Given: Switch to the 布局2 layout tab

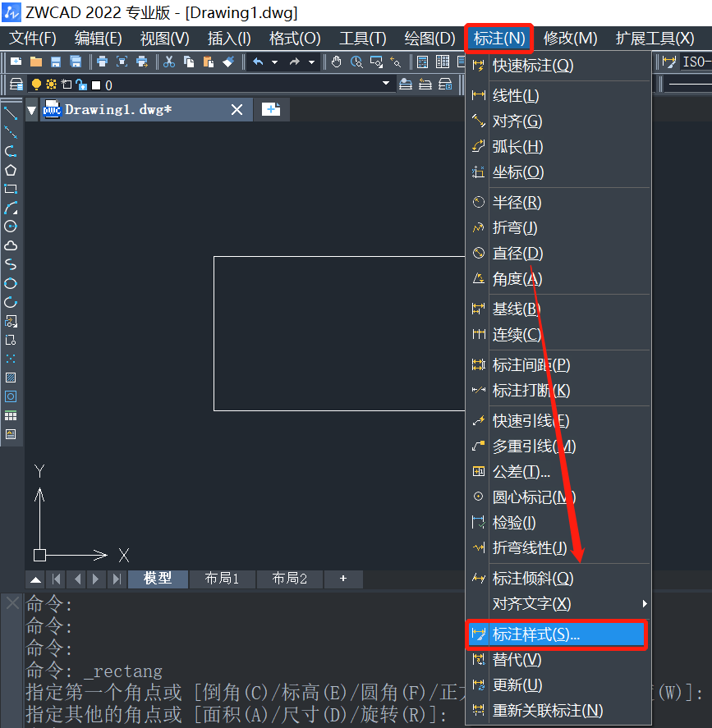Looking at the screenshot, I should coord(289,579).
